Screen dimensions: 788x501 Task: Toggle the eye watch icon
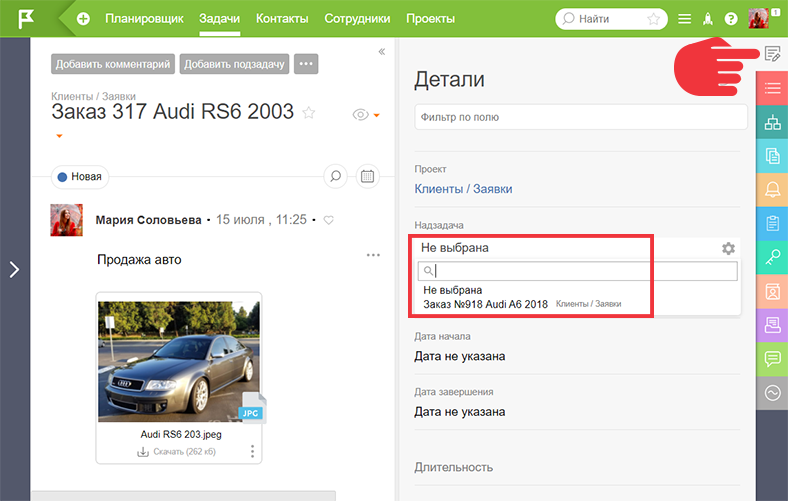click(x=360, y=115)
